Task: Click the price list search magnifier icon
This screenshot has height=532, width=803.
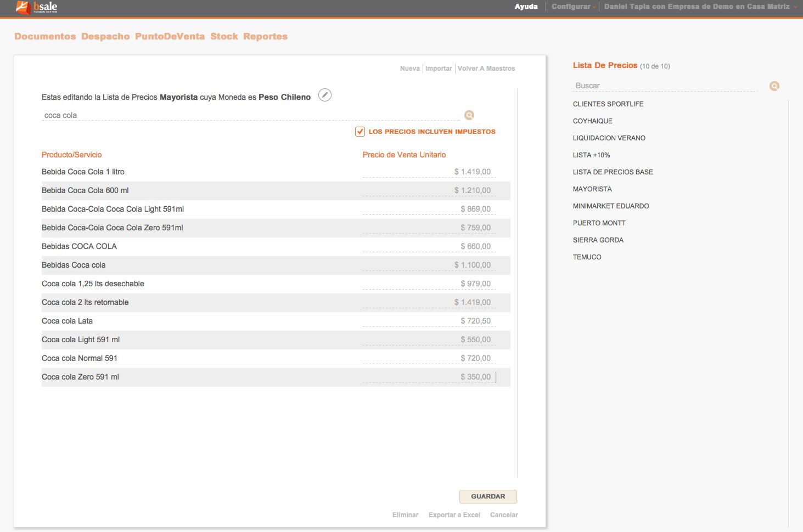Action: click(x=774, y=86)
